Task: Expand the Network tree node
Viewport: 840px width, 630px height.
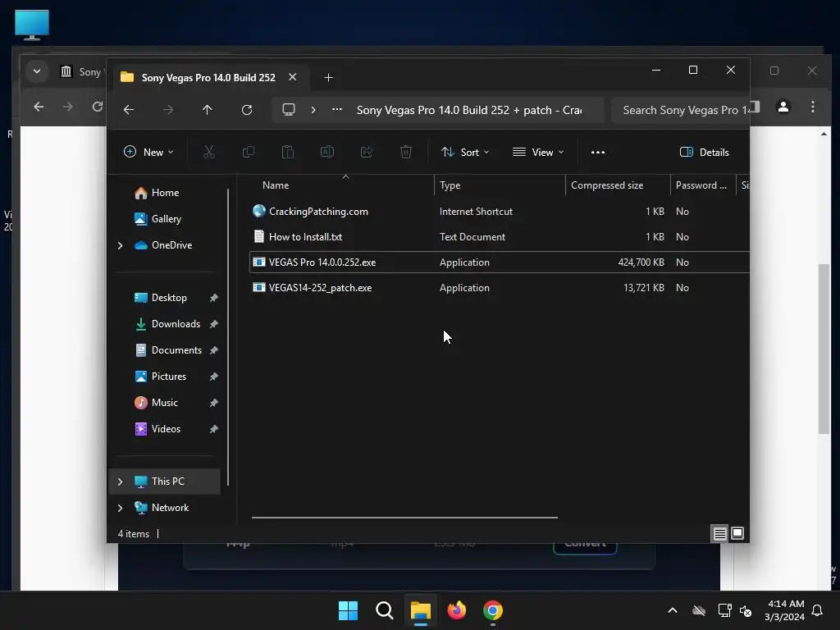Action: [x=120, y=508]
